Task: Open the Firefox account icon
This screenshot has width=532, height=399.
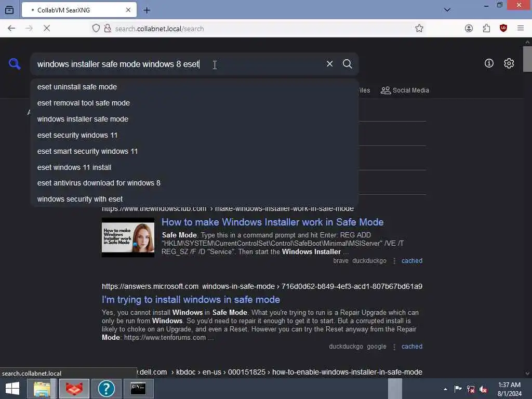Action: pyautogui.click(x=469, y=29)
